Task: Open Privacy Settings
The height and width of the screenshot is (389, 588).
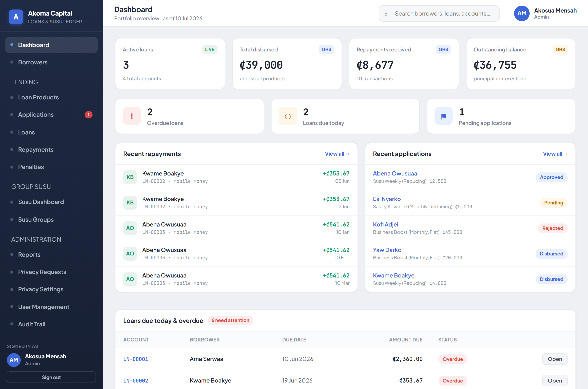Action: click(x=51, y=289)
